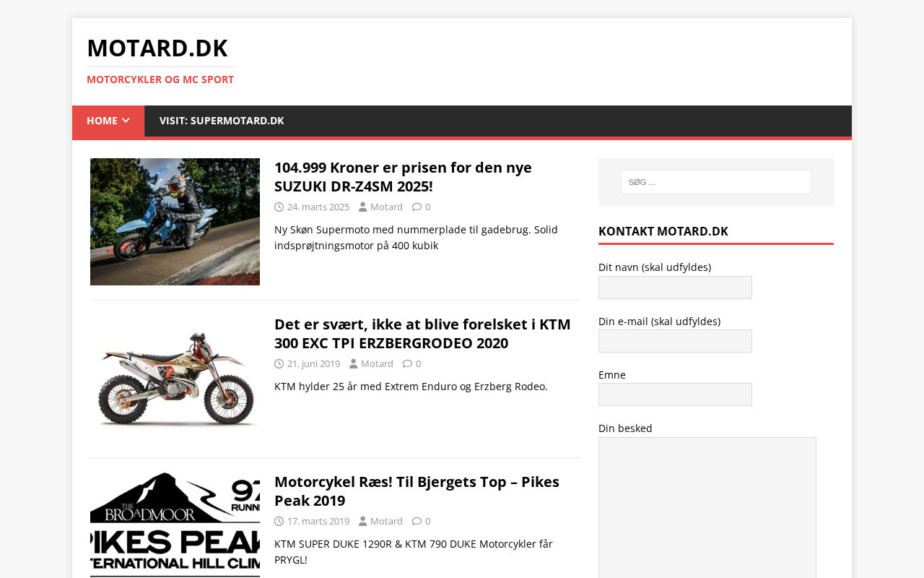This screenshot has height=578, width=924.
Task: Click the author icon on the Pikes Peak article
Action: click(362, 521)
